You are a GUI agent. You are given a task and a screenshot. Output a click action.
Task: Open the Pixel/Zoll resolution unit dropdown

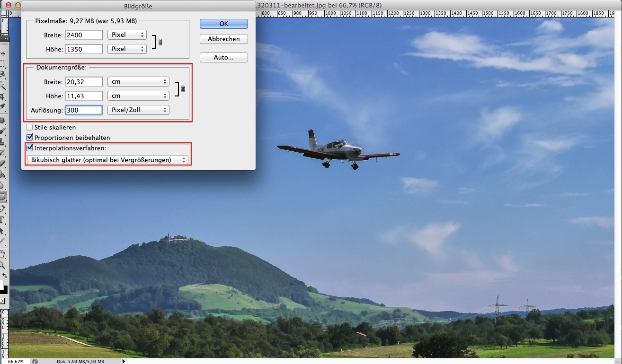138,110
